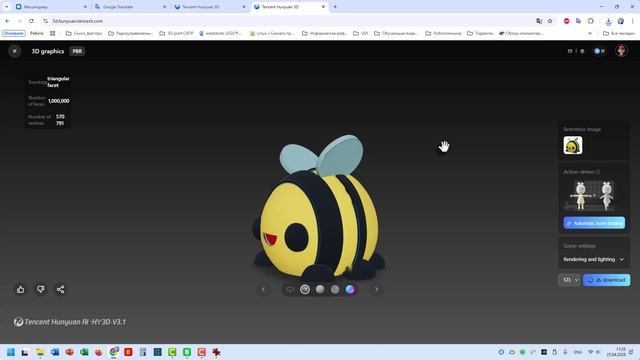Click the Automatic bone binding button
Image resolution: width=640 pixels, height=360 pixels.
tap(594, 223)
